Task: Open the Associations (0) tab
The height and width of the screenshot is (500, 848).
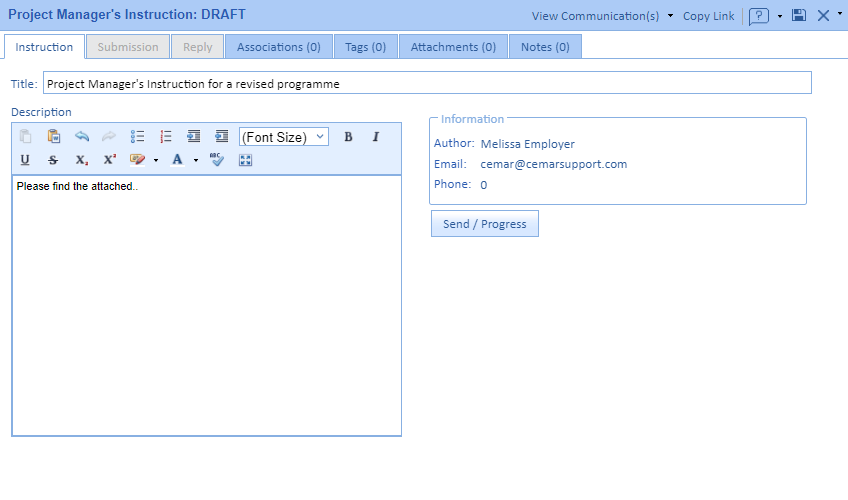Action: coord(278,47)
